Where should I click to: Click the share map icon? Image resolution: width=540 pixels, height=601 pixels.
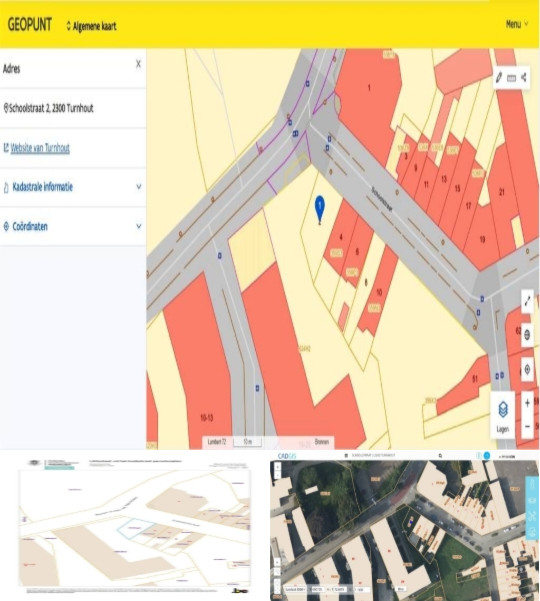(x=524, y=77)
